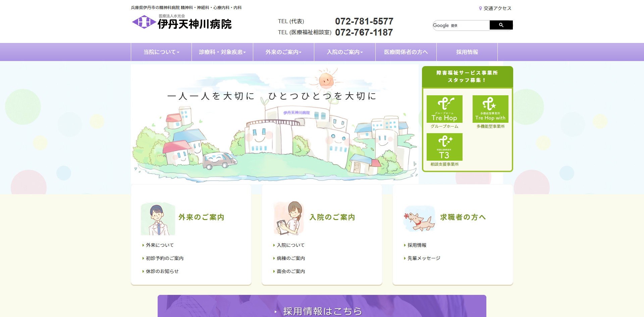
Task: Open the 交通アクセス link
Action: [497, 8]
